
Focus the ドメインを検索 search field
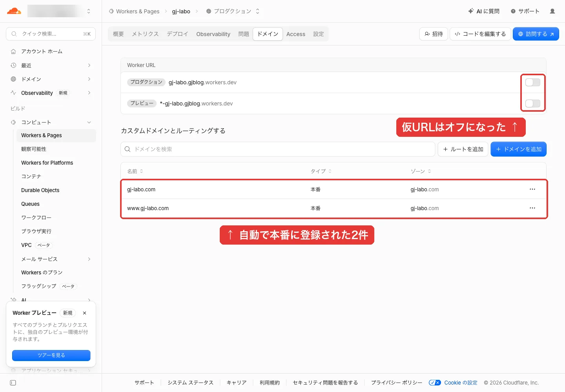point(278,149)
